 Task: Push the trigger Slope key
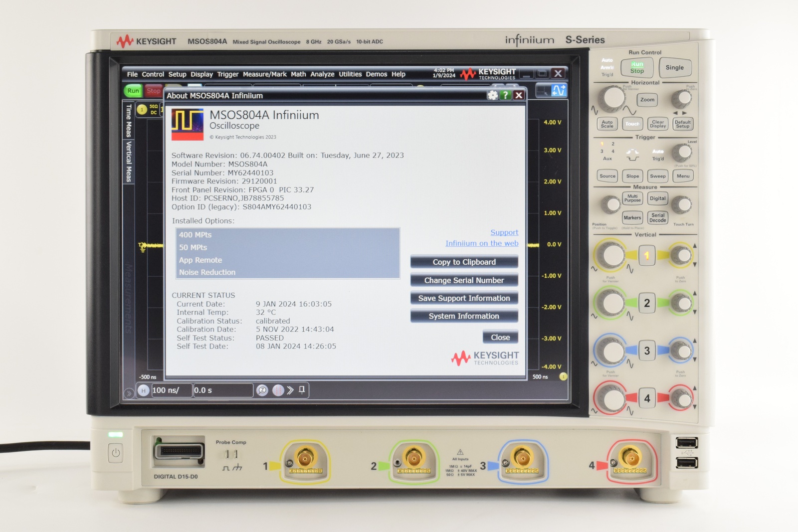(x=632, y=176)
